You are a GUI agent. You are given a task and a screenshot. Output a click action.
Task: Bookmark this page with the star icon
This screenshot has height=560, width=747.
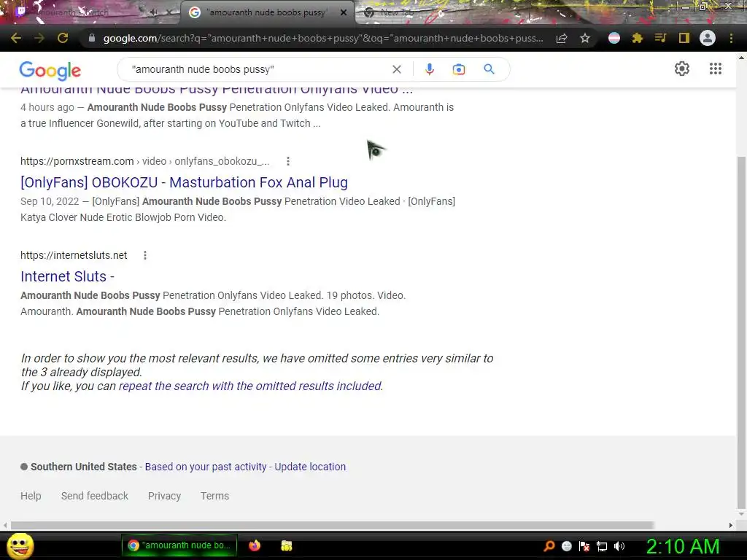click(x=585, y=38)
